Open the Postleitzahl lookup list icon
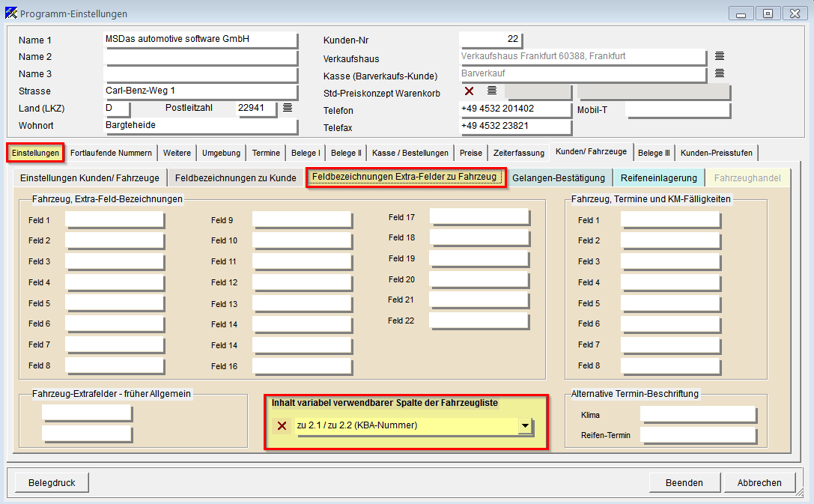This screenshot has width=814, height=504. pos(288,107)
